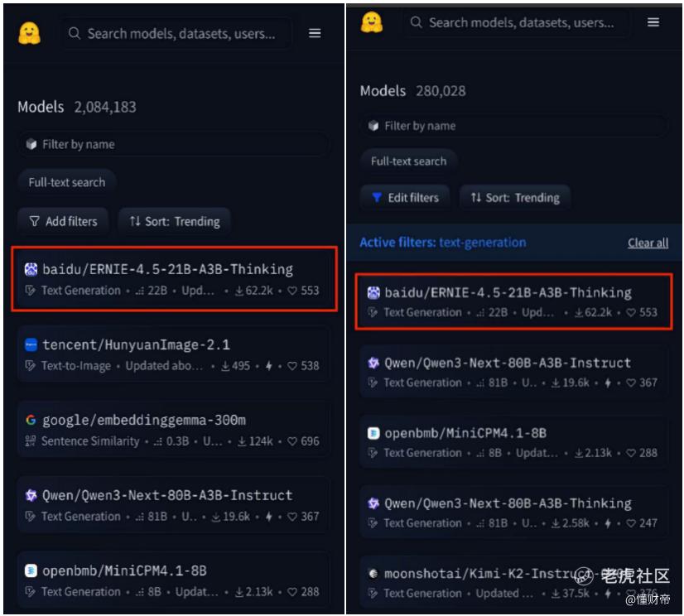Click the download icon next to 37.5k
684x616 pixels.
click(x=556, y=594)
